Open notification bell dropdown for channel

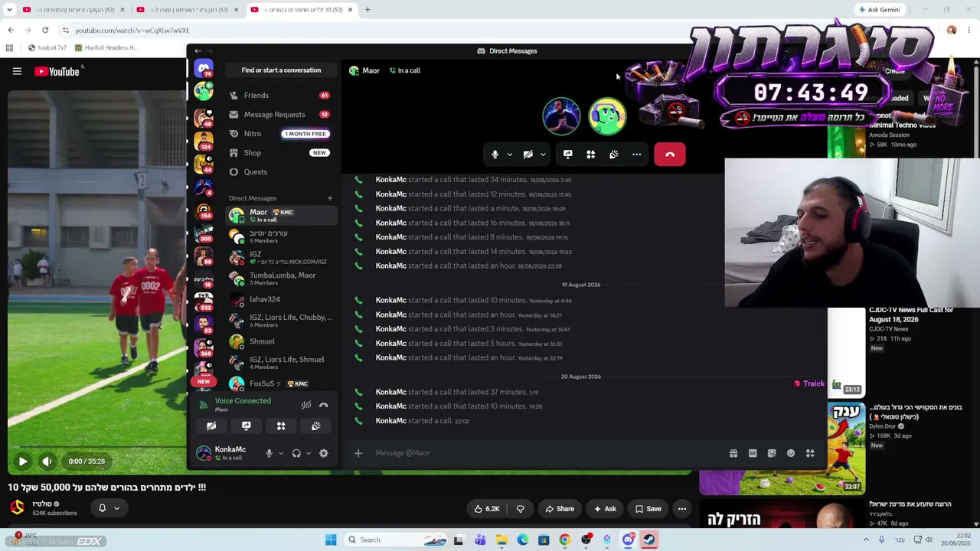108,507
